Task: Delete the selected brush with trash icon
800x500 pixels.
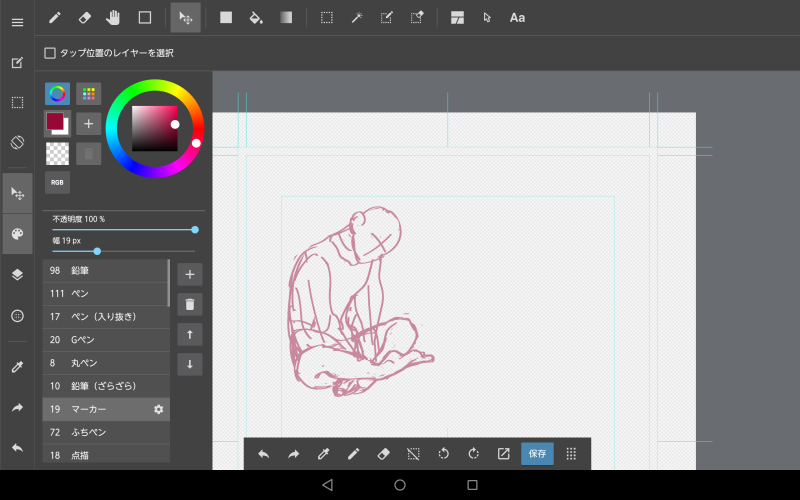Action: click(189, 304)
